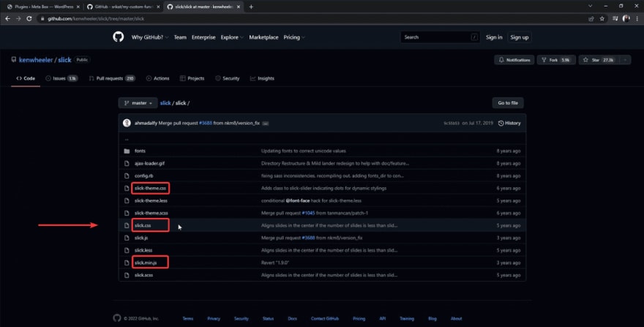The image size is (644, 327).
Task: Click the GitHub Octocat logo in header
Action: click(x=119, y=37)
